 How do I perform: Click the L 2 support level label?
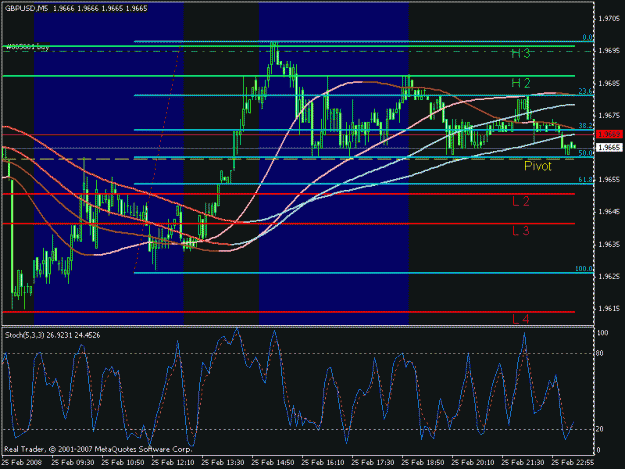click(x=521, y=201)
